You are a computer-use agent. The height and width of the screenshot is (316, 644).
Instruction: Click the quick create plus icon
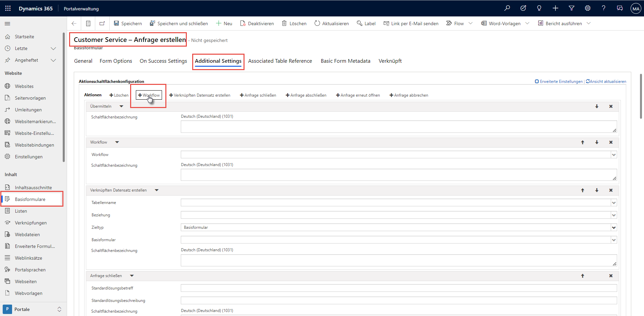tap(555, 8)
